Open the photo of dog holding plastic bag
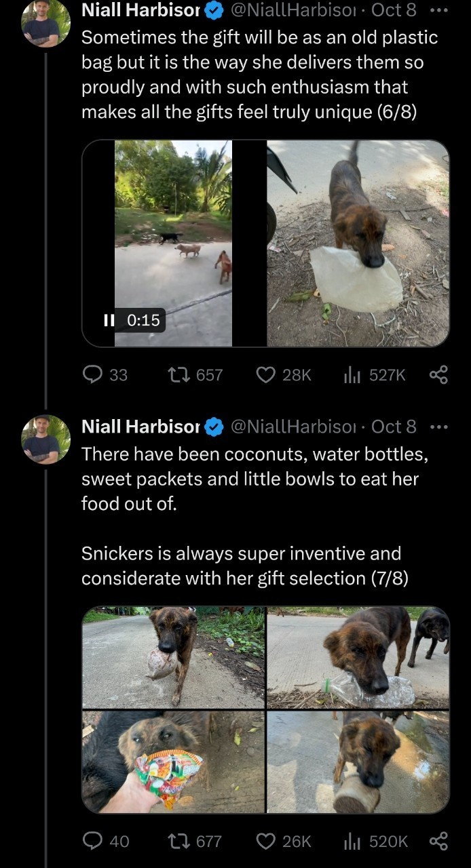Image resolution: width=471 pixels, height=868 pixels. point(358,243)
